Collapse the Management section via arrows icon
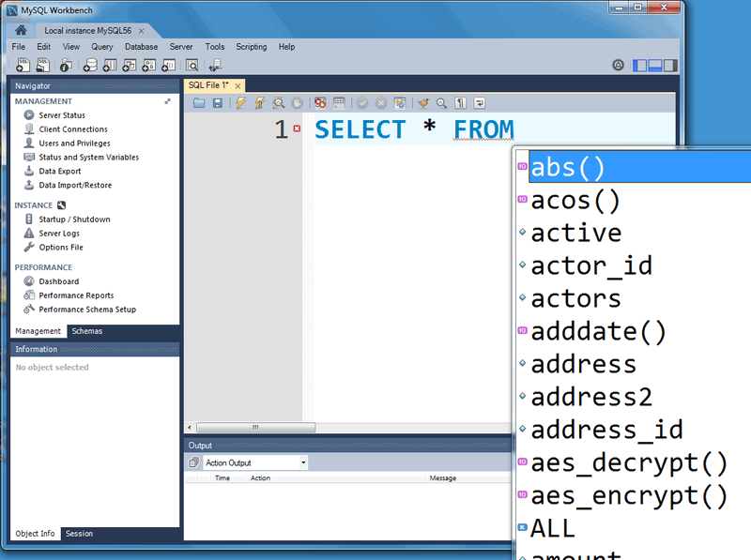751x560 pixels. [x=168, y=101]
